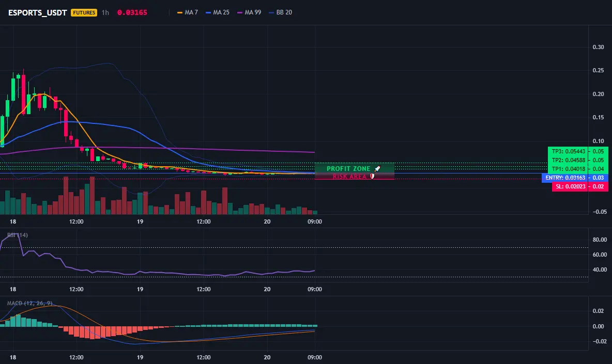Click the ESPORTS_USDT symbol title
The image size is (612, 364).
37,12
